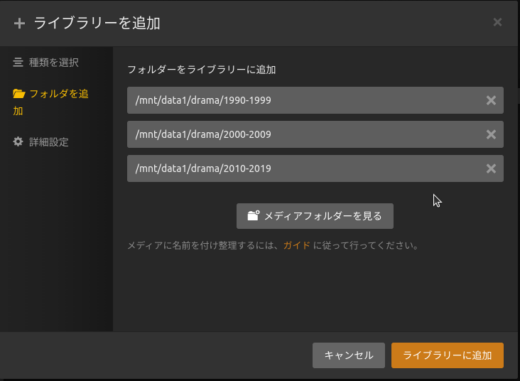Close the ライブラリーを追加 dialog with X
This screenshot has width=520, height=381.
[x=497, y=22]
